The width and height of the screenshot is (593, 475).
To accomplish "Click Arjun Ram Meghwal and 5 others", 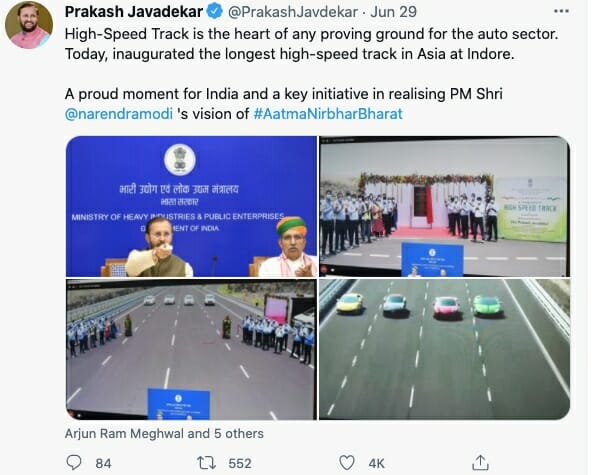I will pyautogui.click(x=164, y=433).
